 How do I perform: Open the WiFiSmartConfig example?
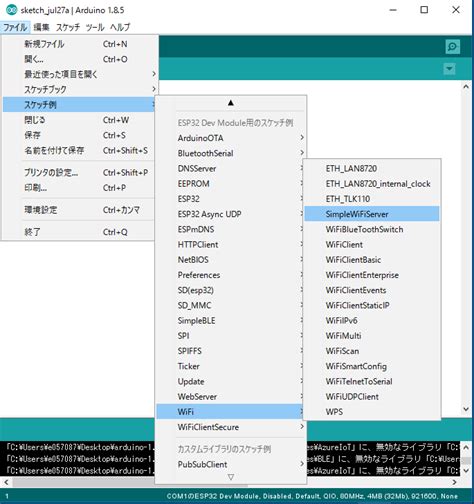click(372, 366)
